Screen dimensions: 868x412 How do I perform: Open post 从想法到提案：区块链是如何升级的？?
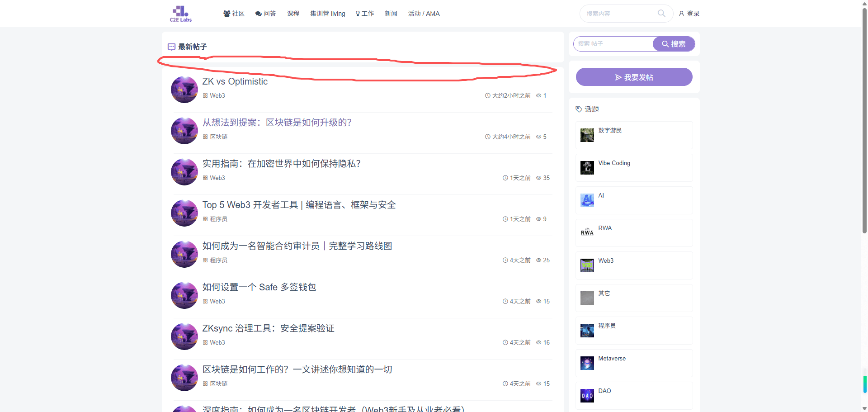(277, 123)
